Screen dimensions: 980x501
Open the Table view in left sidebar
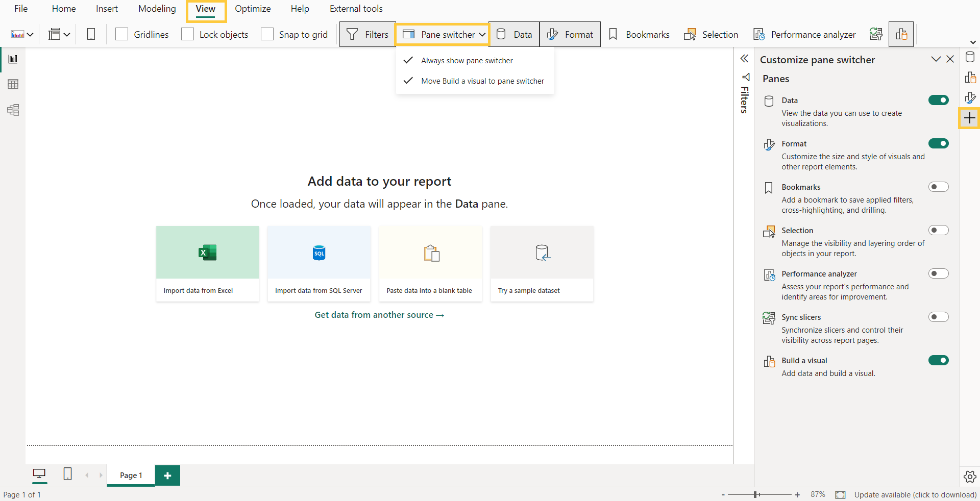pos(13,84)
